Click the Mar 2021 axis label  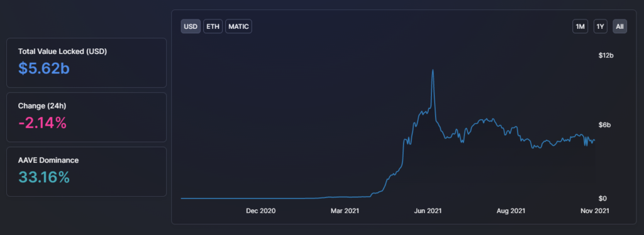click(345, 210)
